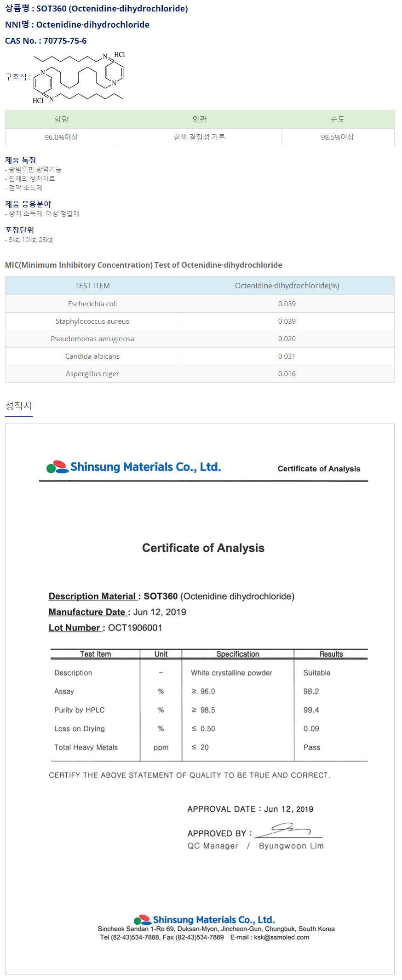Click the Manufacture Date Jun 12, 2019 line
This screenshot has height=980, width=402.
(117, 612)
